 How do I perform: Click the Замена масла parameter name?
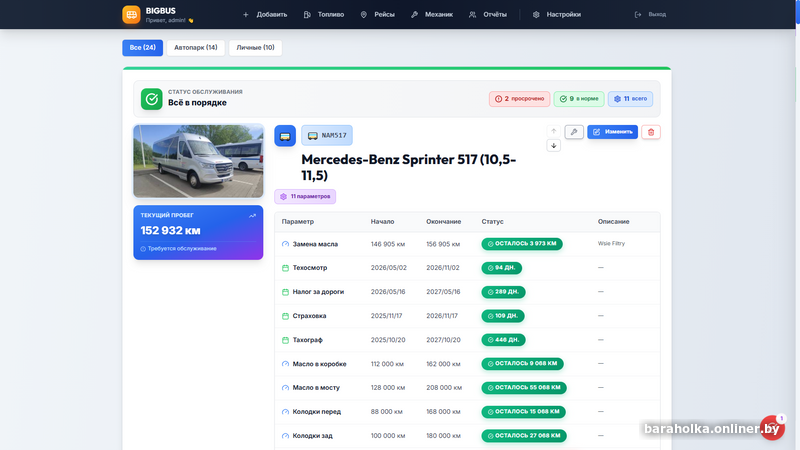click(x=315, y=244)
